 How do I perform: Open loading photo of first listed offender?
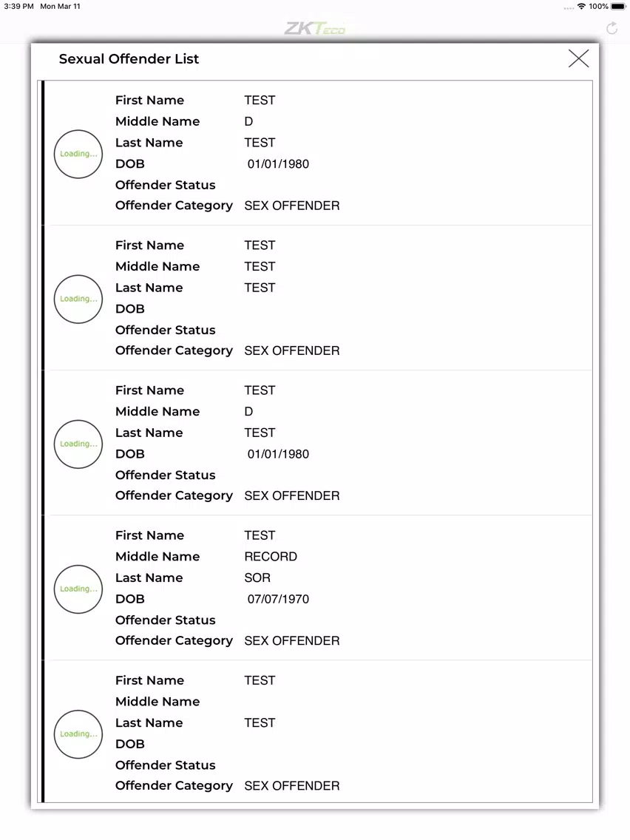(78, 154)
